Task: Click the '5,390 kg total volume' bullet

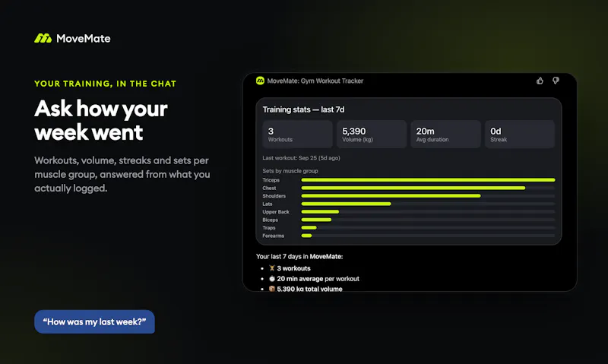Action: (x=306, y=290)
